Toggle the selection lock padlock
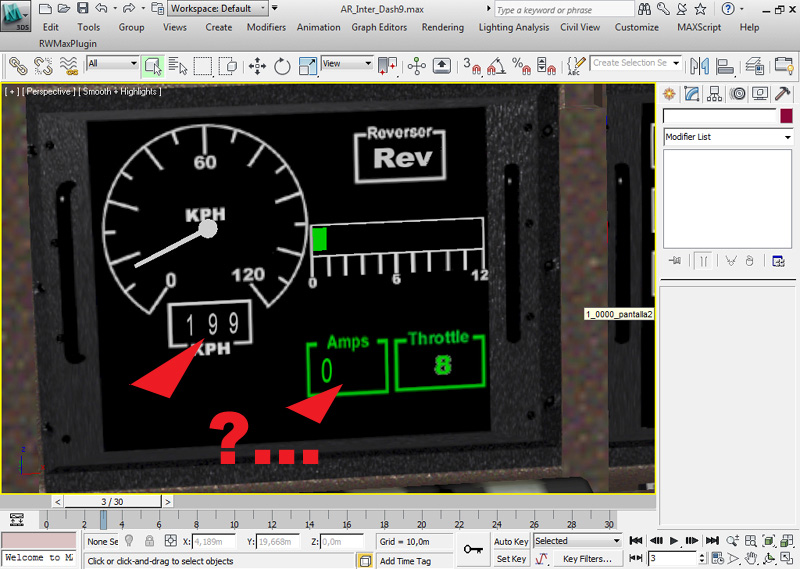 click(x=146, y=541)
